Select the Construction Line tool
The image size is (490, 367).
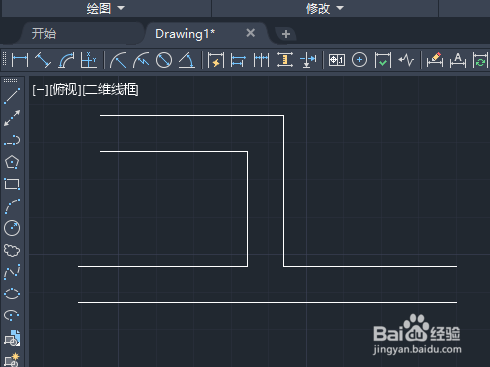tap(12, 118)
